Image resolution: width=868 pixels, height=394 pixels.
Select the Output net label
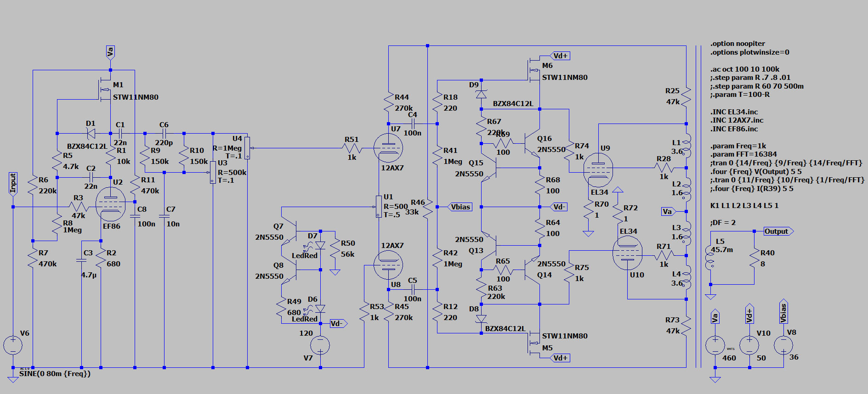[x=777, y=231]
